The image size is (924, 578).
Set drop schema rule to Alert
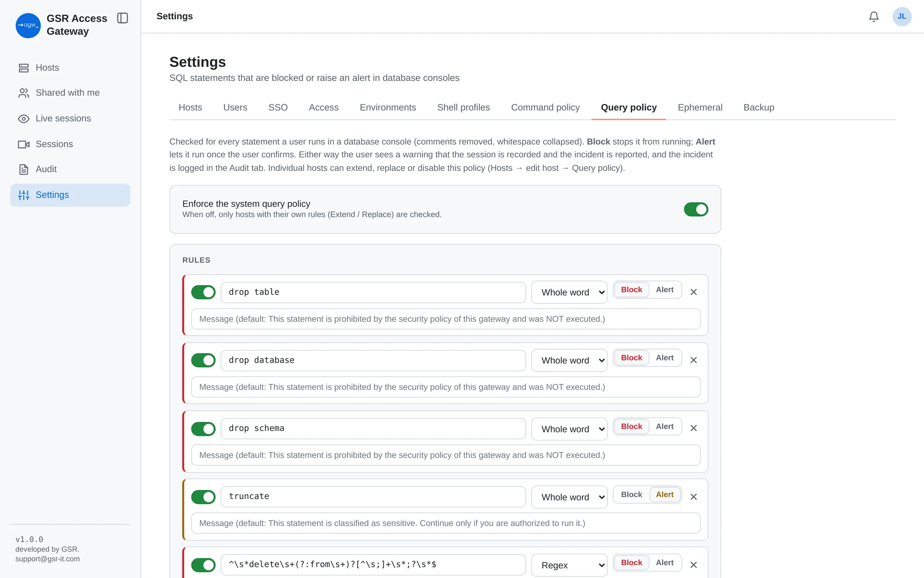pyautogui.click(x=665, y=427)
